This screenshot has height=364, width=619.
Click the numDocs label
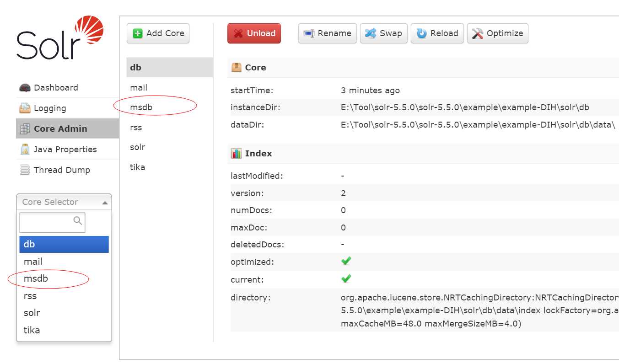(251, 210)
